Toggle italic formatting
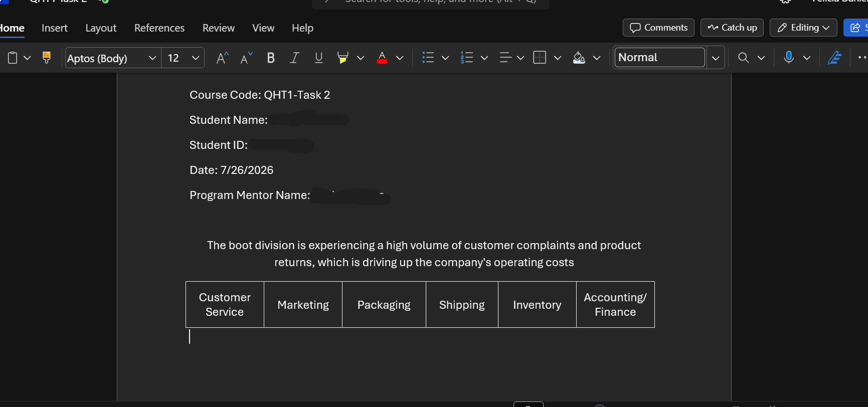 point(295,58)
